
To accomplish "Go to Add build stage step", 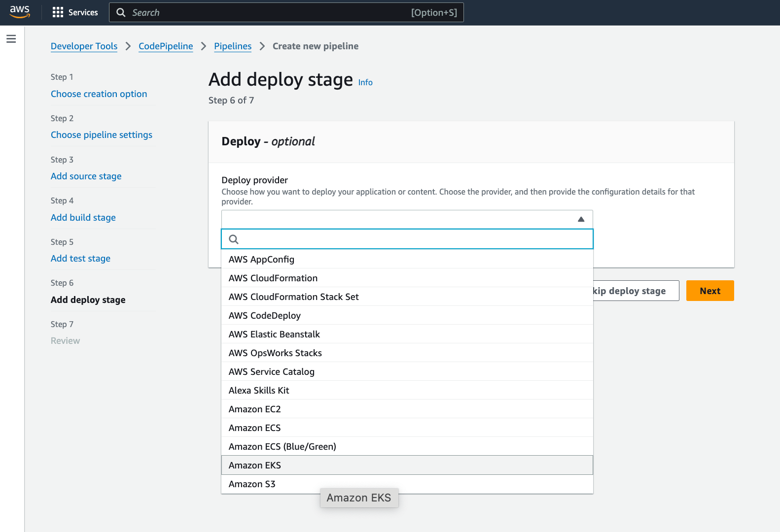I will click(83, 217).
